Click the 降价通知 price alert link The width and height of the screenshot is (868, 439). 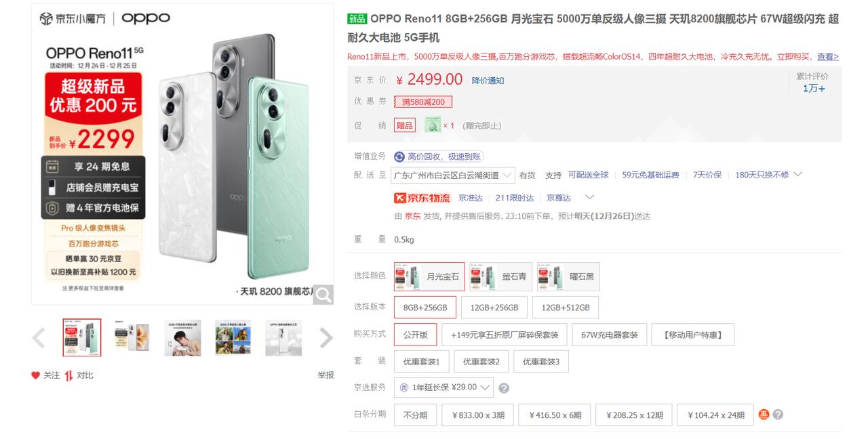488,81
